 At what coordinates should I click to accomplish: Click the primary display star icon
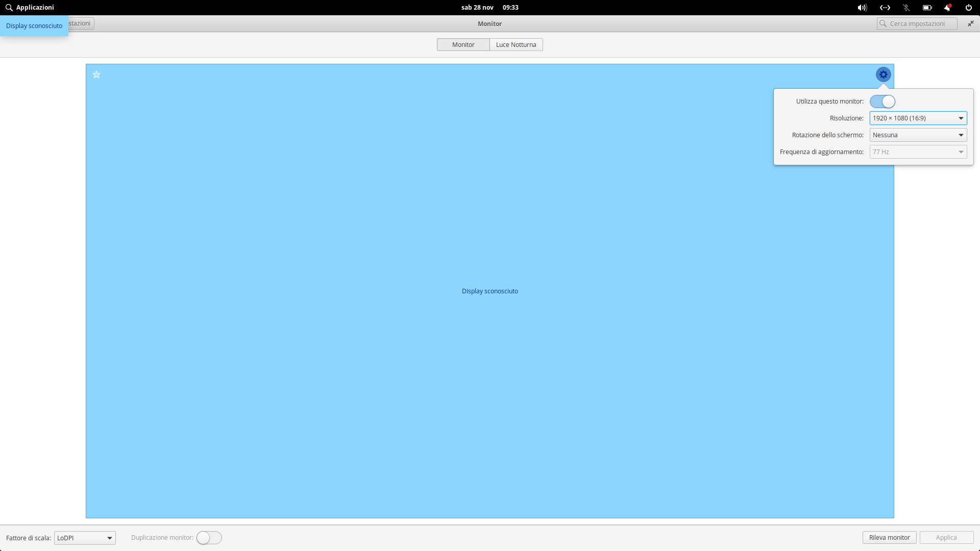96,75
